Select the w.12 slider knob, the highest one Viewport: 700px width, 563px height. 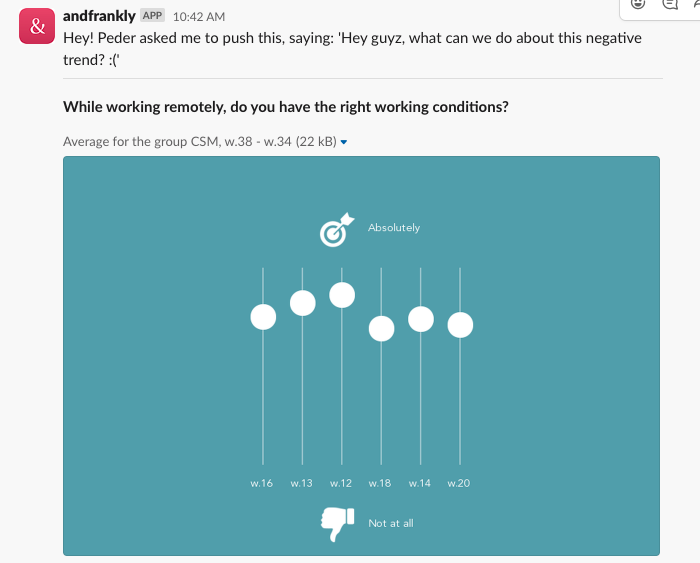tap(342, 295)
